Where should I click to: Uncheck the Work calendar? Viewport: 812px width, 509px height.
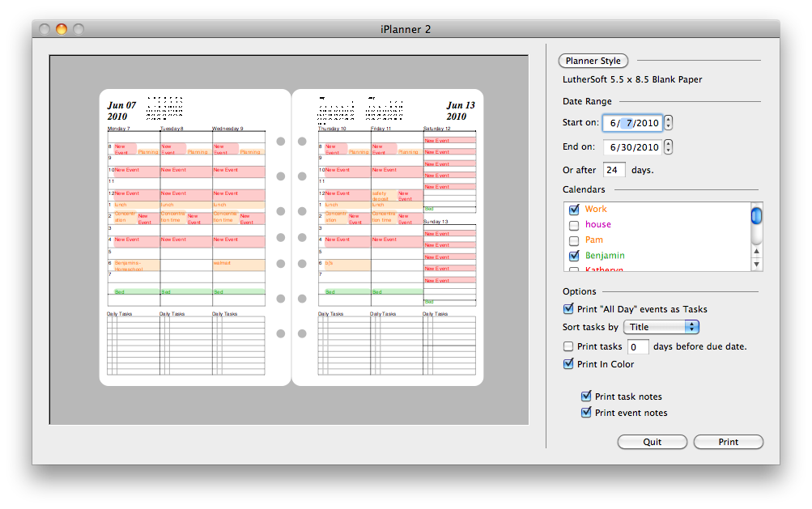tap(574, 210)
